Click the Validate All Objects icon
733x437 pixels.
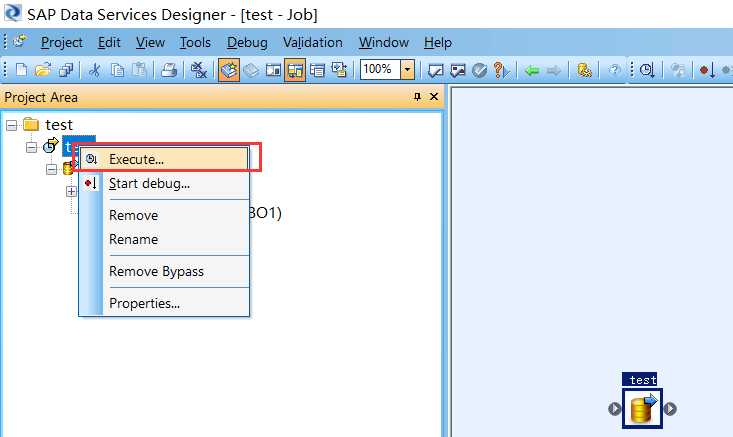(x=458, y=71)
